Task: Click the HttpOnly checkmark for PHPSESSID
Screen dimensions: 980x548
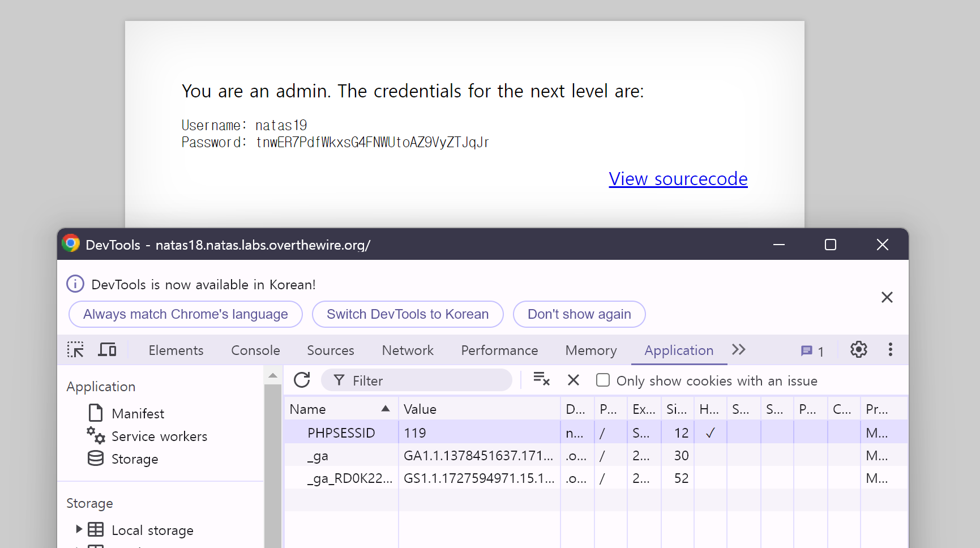Action: tap(710, 433)
